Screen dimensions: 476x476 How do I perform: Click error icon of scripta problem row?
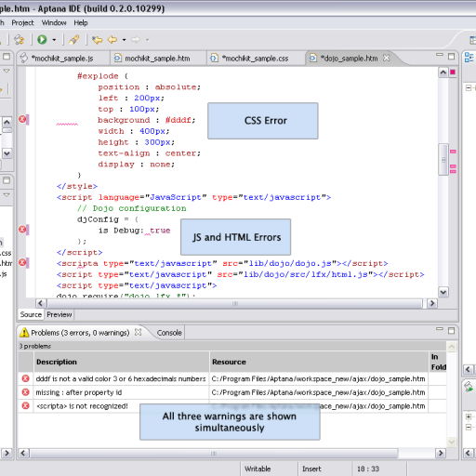pyautogui.click(x=25, y=405)
